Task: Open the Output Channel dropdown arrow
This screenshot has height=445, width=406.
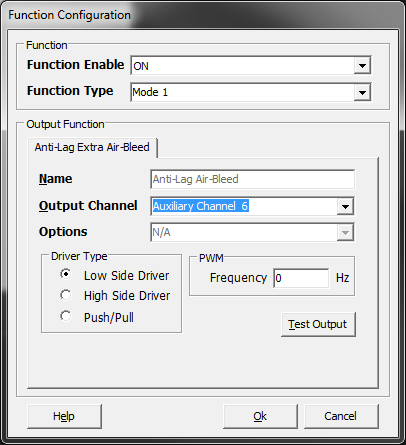Action: point(345,207)
